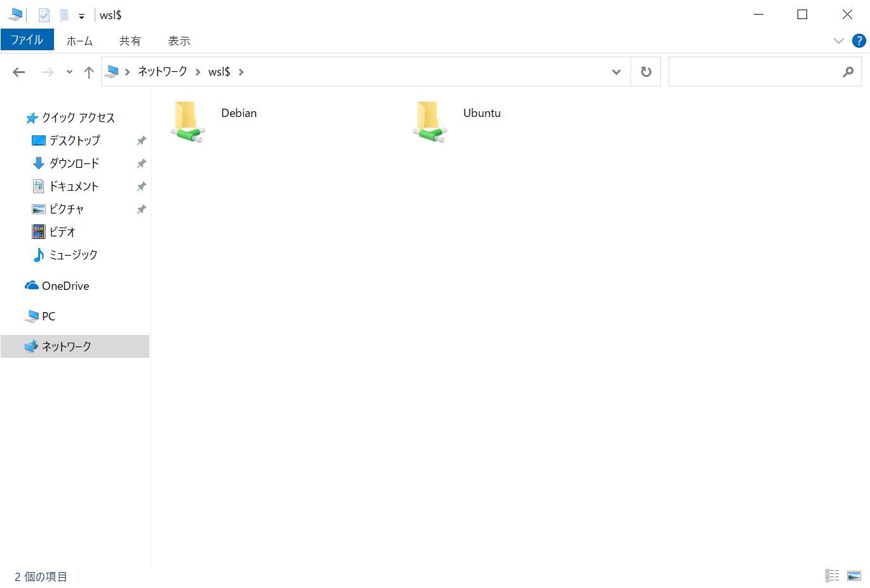
Task: Open the ファイル menu tab
Action: [27, 39]
